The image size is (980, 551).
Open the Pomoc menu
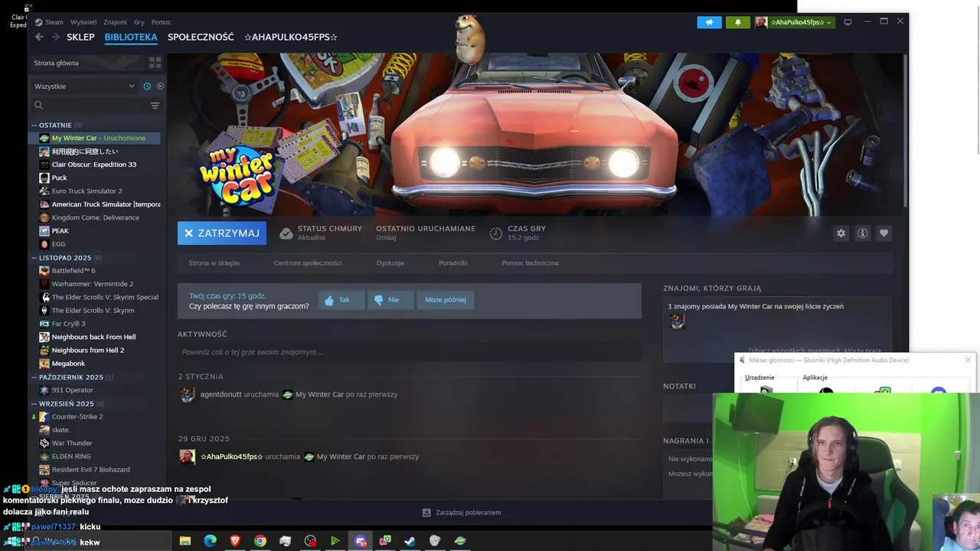(161, 22)
